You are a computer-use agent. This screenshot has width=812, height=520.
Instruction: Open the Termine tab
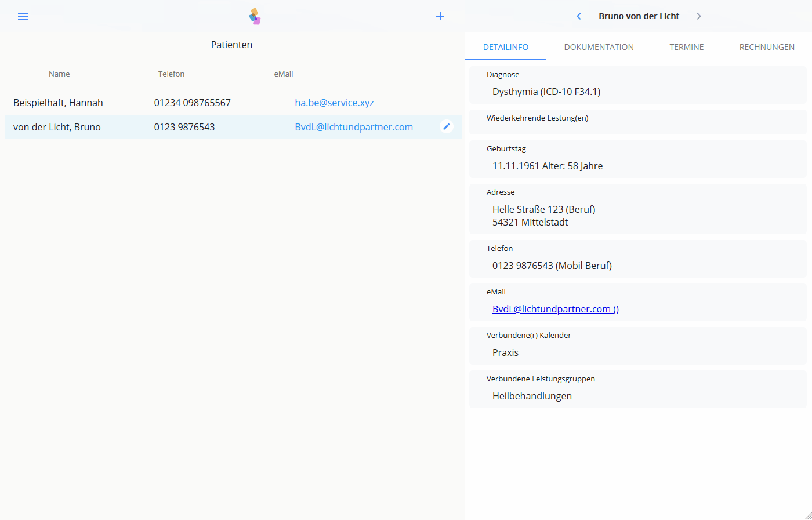[686, 47]
